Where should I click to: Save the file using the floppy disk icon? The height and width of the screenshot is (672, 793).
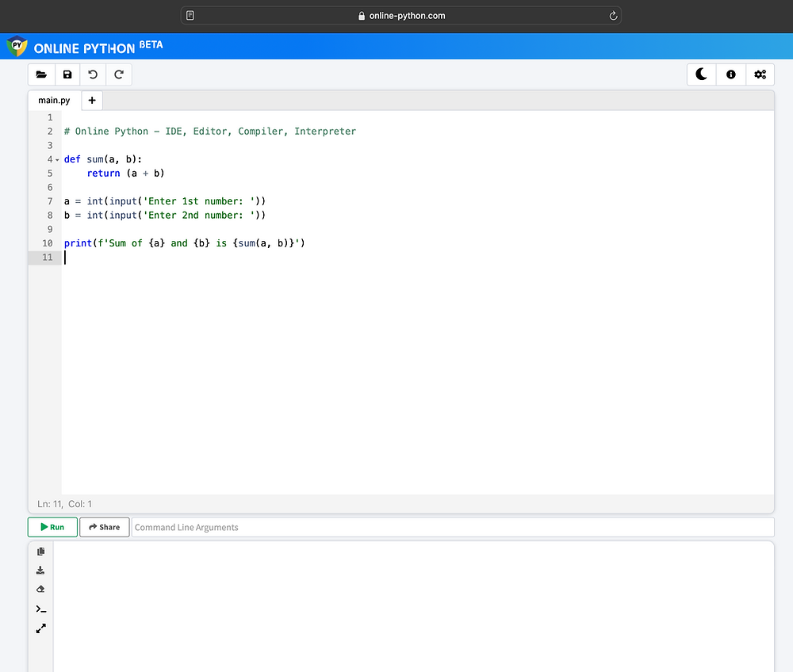67,74
